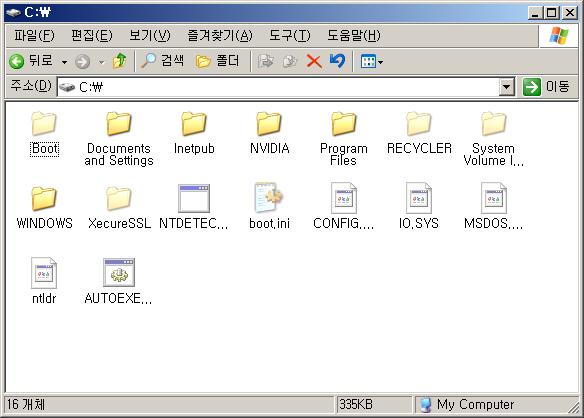584x418 pixels.
Task: Click the Move To toolbar icon
Action: (x=266, y=61)
